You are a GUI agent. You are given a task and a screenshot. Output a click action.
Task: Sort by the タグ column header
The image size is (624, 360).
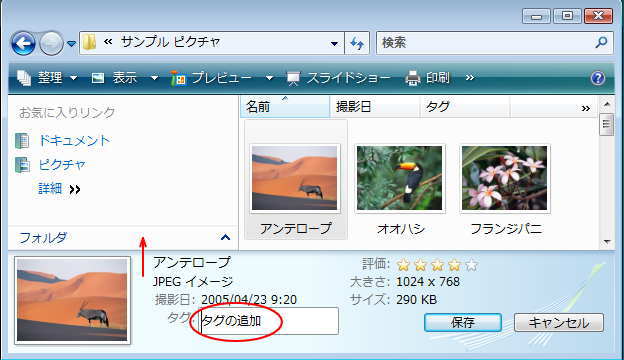pos(465,107)
